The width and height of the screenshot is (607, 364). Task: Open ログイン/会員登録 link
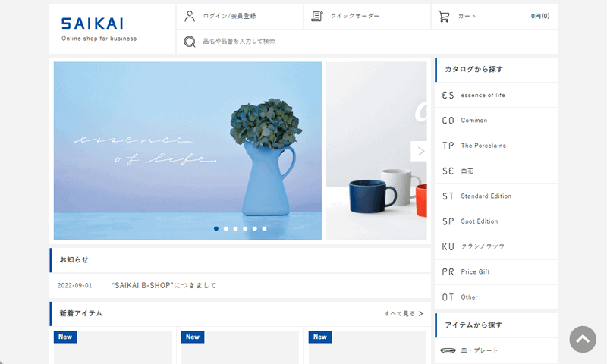(x=230, y=16)
